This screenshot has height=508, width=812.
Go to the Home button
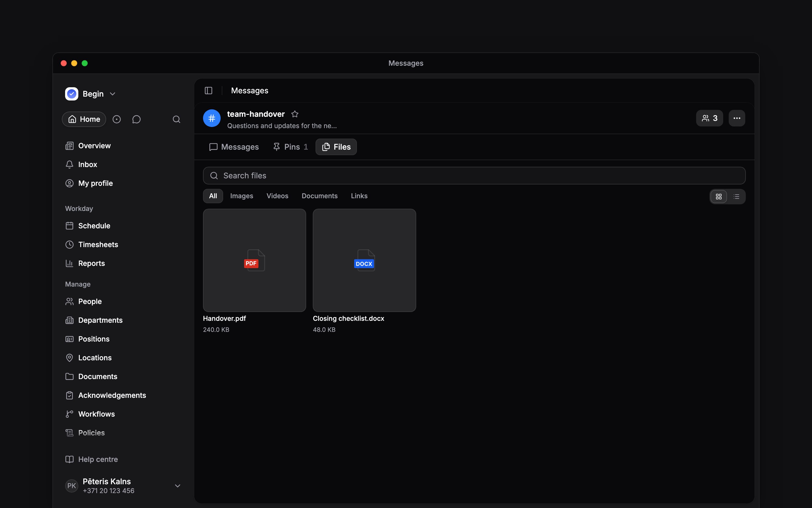click(84, 119)
